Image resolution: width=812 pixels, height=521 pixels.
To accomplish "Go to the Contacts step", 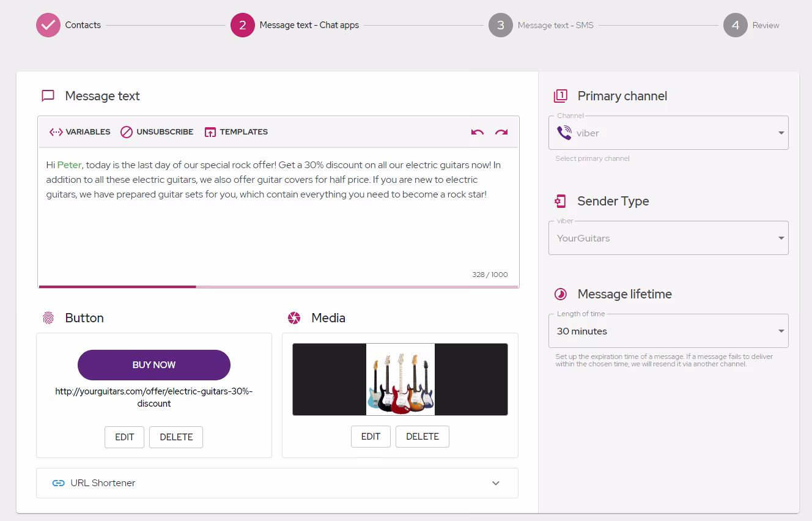I will (68, 25).
